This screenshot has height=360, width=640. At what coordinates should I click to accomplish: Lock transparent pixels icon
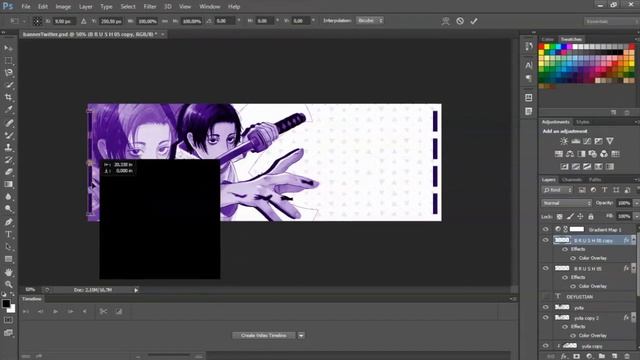coord(560,216)
